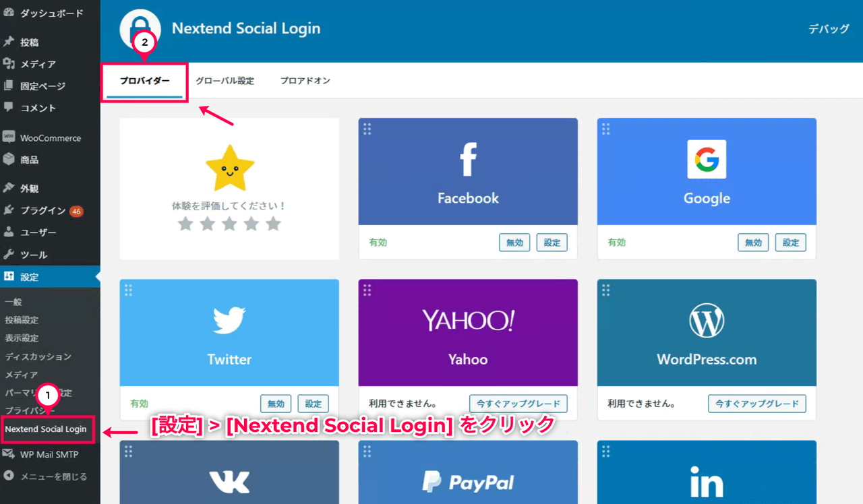Open Facebook 設定 button
This screenshot has height=504, width=863.
(x=552, y=243)
